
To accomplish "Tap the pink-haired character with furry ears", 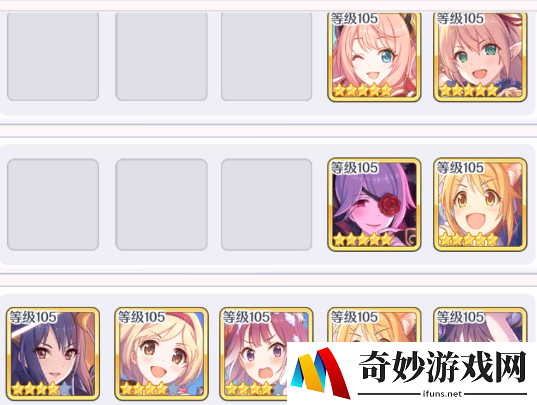I will (x=255, y=354).
